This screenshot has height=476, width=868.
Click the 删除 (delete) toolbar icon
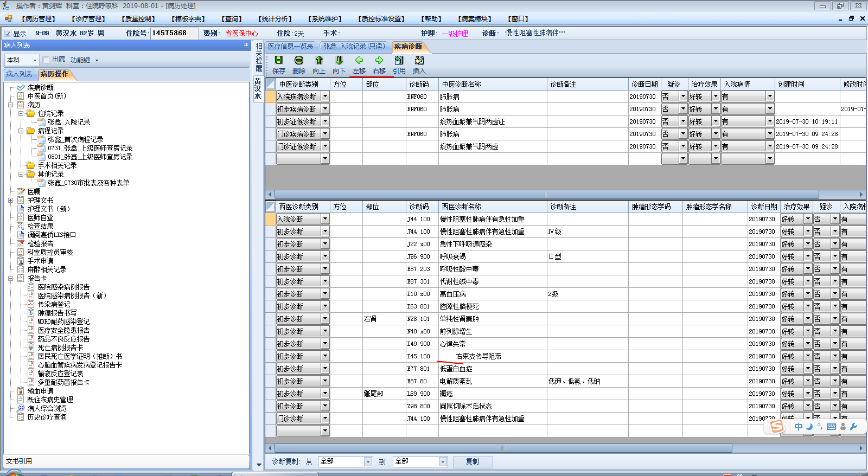point(299,60)
